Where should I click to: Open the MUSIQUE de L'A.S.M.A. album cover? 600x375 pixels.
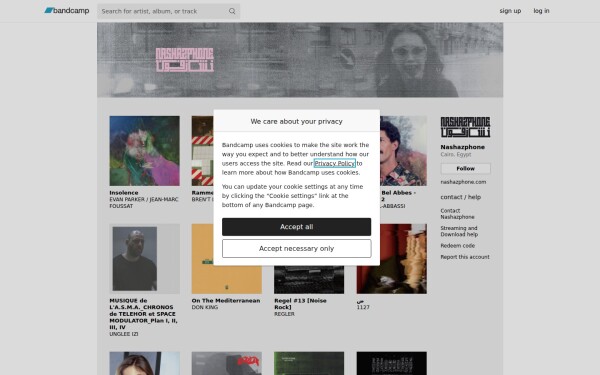coord(144,259)
